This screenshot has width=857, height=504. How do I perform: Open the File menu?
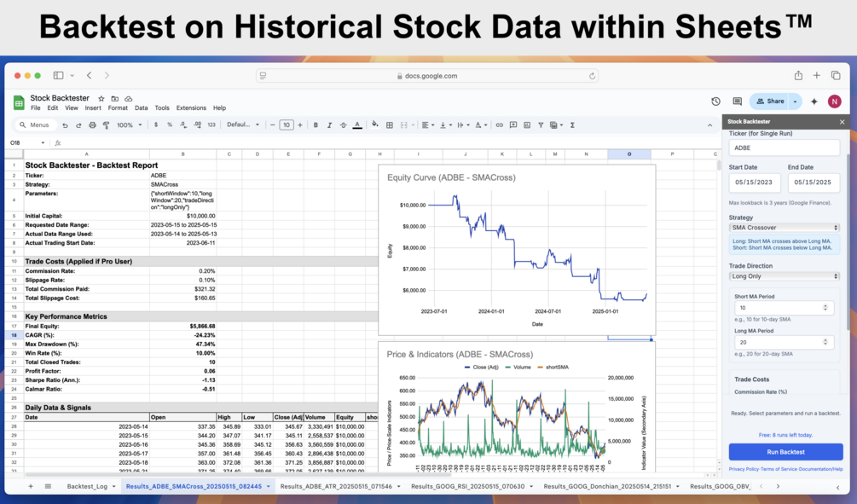pyautogui.click(x=36, y=108)
